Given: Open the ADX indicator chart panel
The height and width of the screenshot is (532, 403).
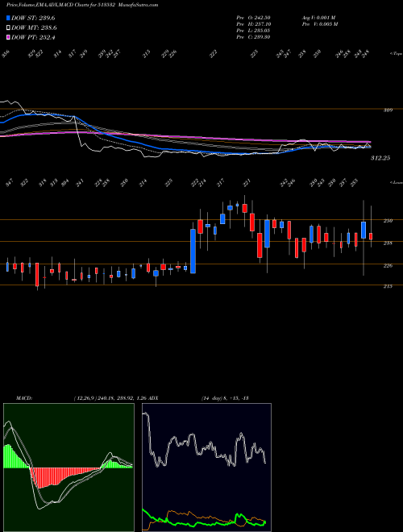Looking at the screenshot, I should (x=206, y=468).
